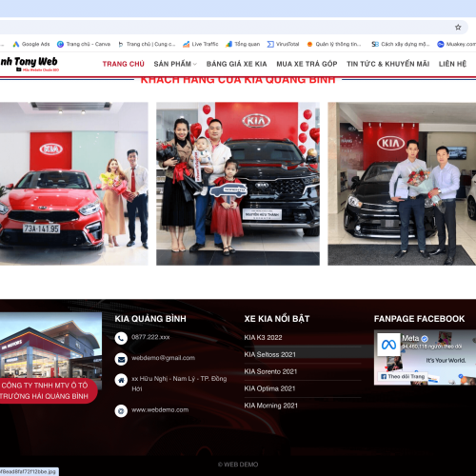Click the KIA Optima 2021 link
The image size is (476, 476).
click(269, 388)
